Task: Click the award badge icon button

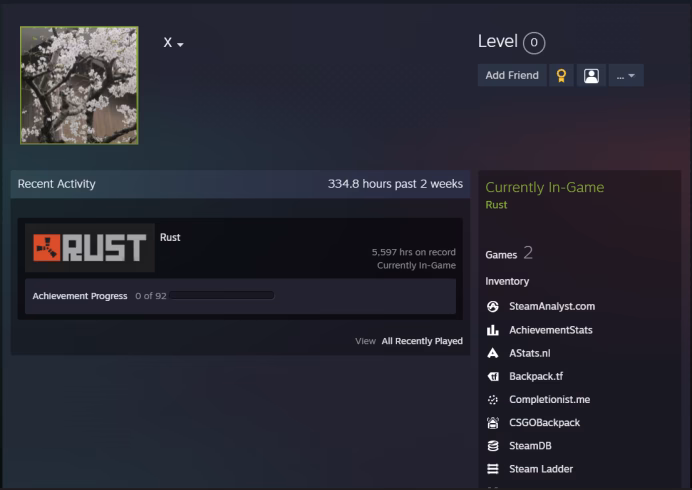Action: pyautogui.click(x=561, y=75)
